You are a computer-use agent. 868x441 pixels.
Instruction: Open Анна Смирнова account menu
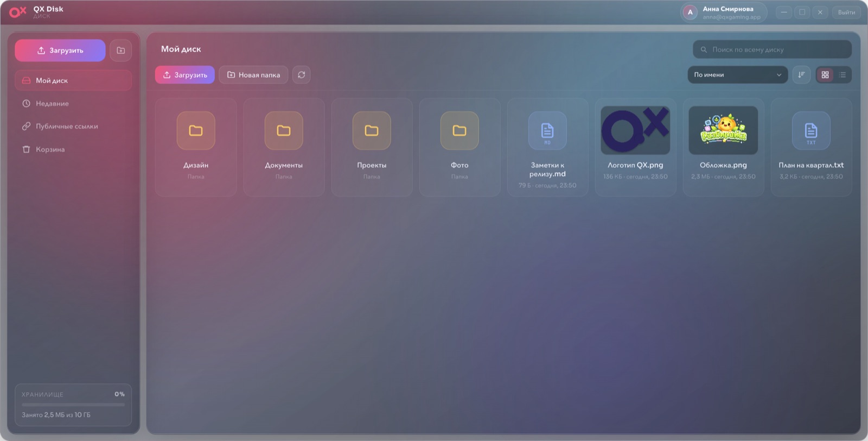724,12
